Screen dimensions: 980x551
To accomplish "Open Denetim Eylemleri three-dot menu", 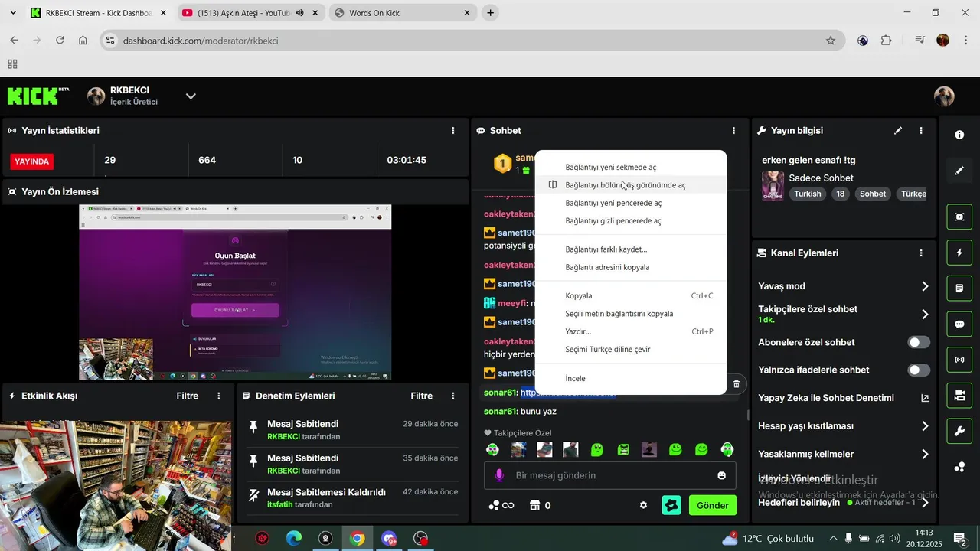I will (453, 396).
